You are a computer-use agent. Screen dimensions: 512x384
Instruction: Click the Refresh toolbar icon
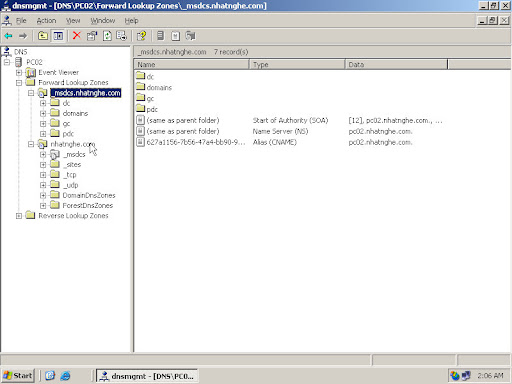(x=107, y=36)
